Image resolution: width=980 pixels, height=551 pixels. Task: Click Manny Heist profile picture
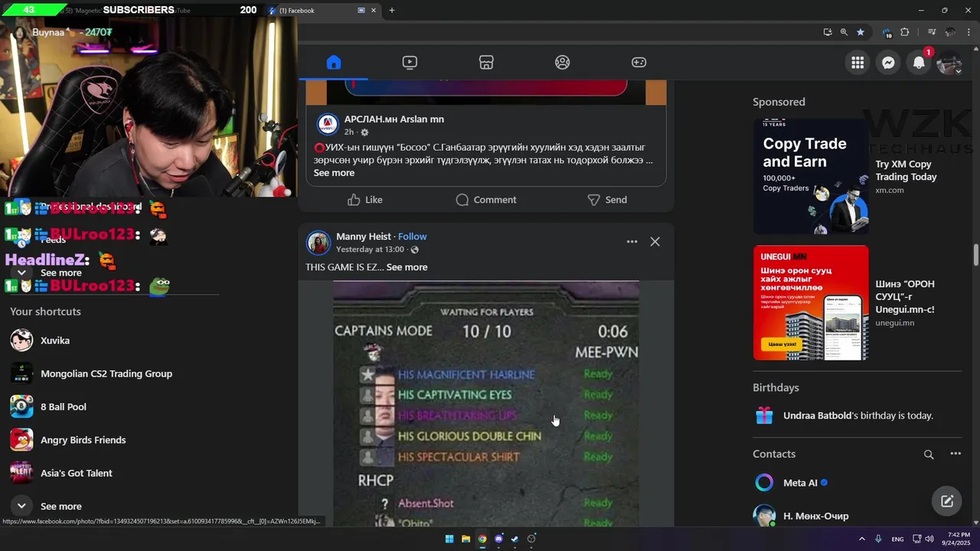[x=318, y=243]
